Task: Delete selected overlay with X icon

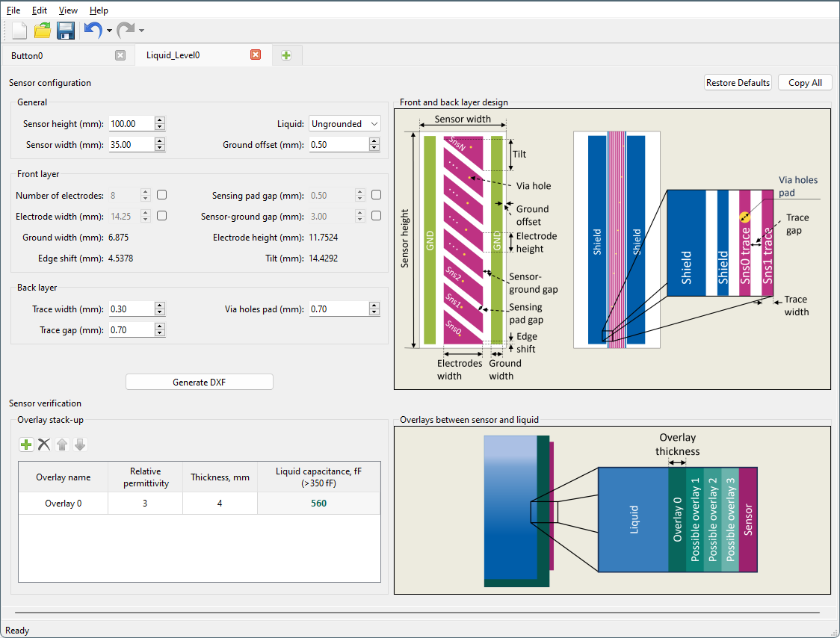Action: [44, 445]
